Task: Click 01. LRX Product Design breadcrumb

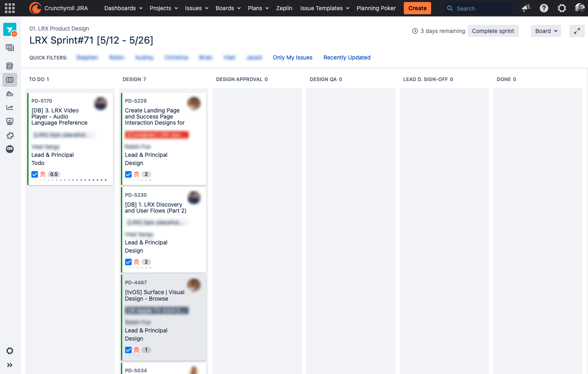Action: [59, 29]
